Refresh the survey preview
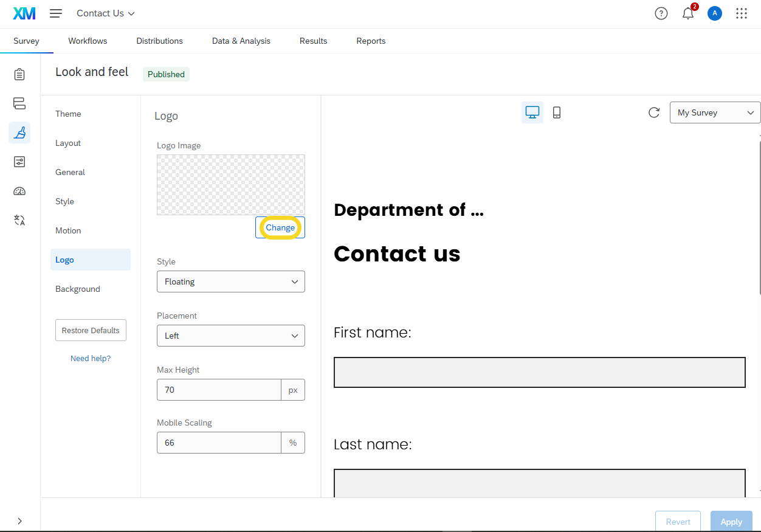This screenshot has width=761, height=532. click(654, 112)
